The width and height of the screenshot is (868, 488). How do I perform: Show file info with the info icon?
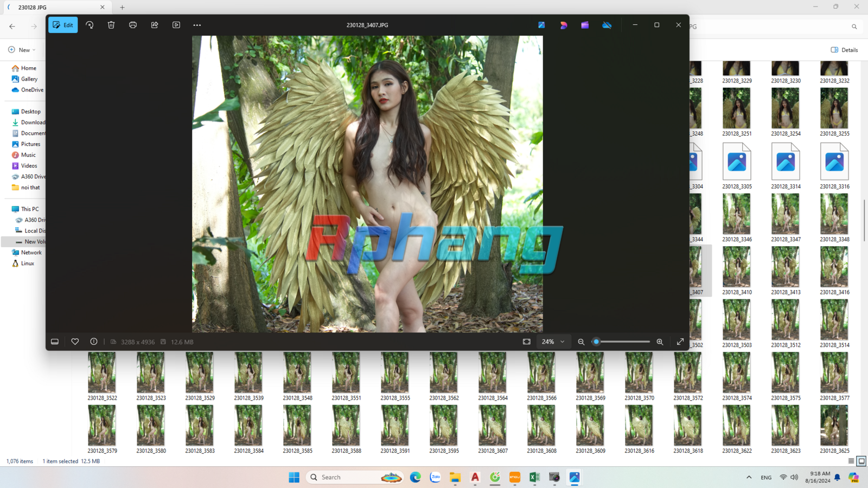[94, 342]
